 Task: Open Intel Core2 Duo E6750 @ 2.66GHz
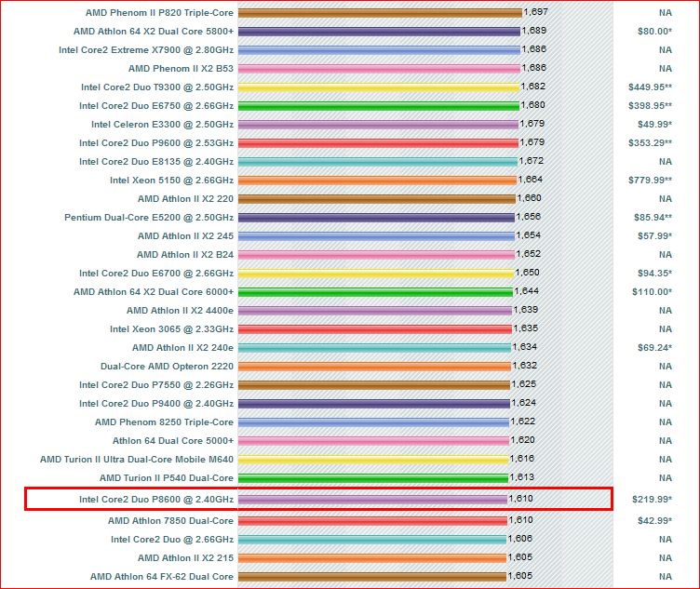click(156, 106)
